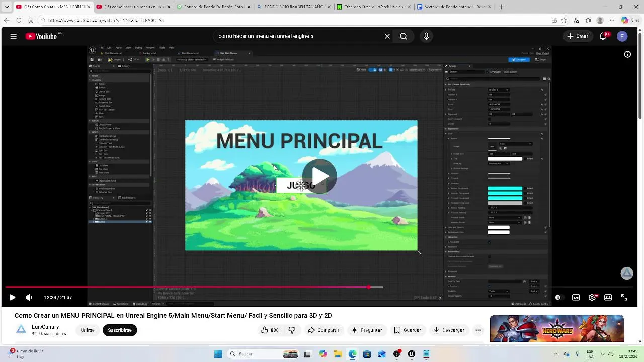The height and width of the screenshot is (362, 644).
Task: Mute the video volume
Action: (x=29, y=297)
